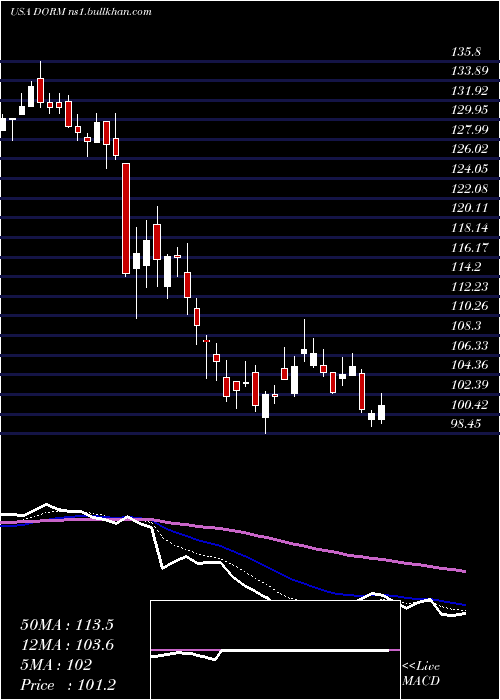The width and height of the screenshot is (500, 700).
Task: Click the 102.39 price axis label
Action: 470,384
